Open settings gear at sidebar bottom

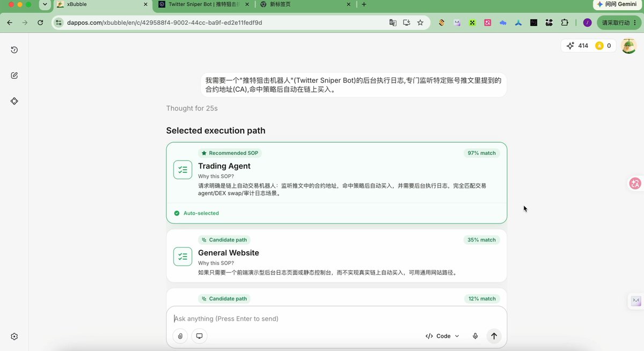tap(14, 337)
